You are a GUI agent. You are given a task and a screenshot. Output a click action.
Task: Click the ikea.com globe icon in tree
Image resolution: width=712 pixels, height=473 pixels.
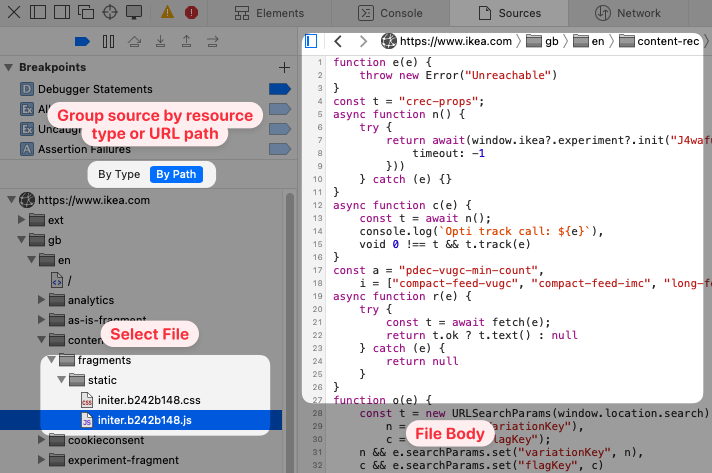click(x=27, y=200)
